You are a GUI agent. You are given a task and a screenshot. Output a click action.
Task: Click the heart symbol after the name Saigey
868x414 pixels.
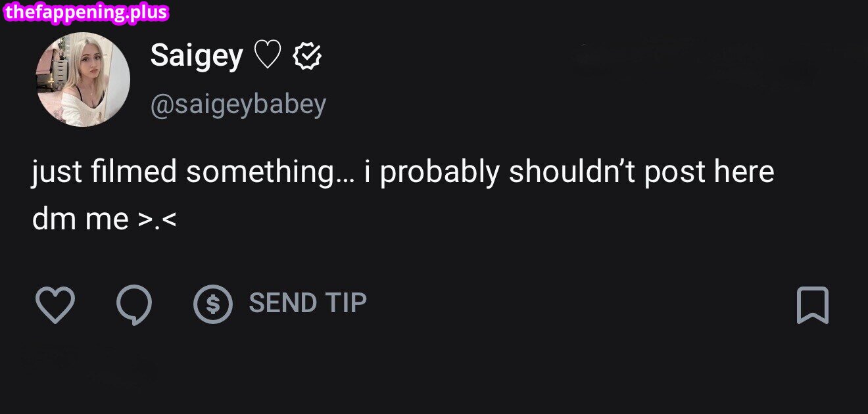click(267, 56)
